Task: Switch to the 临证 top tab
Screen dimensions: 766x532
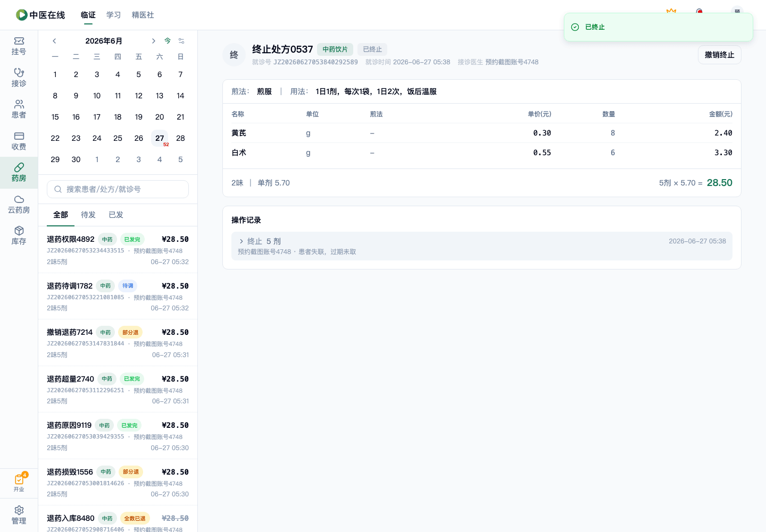Action: click(88, 15)
